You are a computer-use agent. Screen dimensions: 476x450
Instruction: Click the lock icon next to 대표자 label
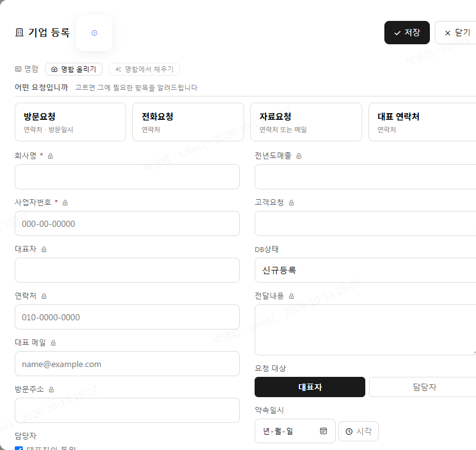(44, 250)
